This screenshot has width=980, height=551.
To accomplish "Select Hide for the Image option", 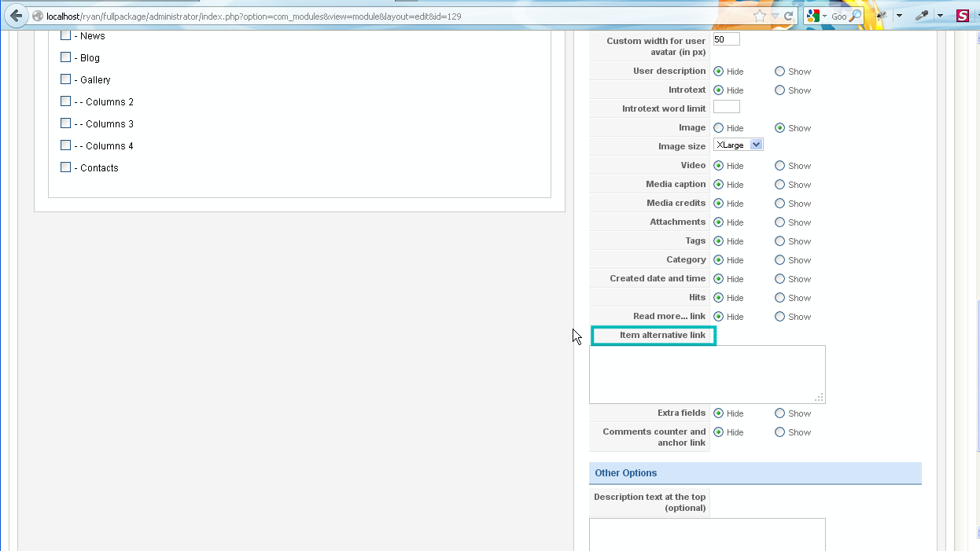I will pos(719,128).
